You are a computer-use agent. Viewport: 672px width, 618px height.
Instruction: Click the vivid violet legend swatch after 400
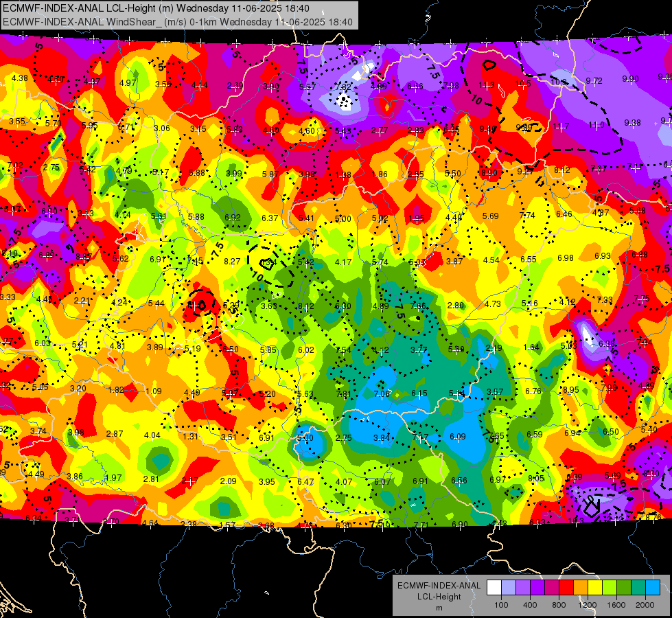(x=537, y=588)
